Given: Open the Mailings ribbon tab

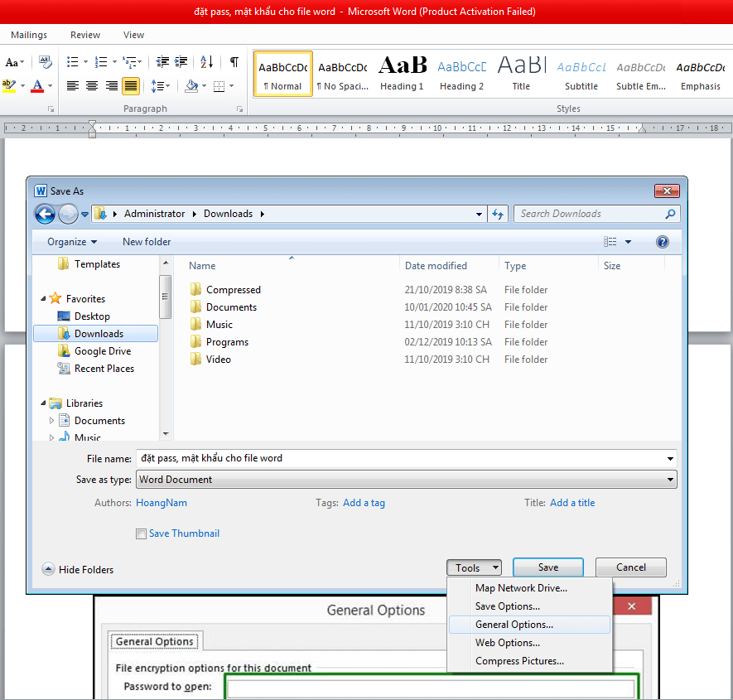Looking at the screenshot, I should (x=29, y=35).
